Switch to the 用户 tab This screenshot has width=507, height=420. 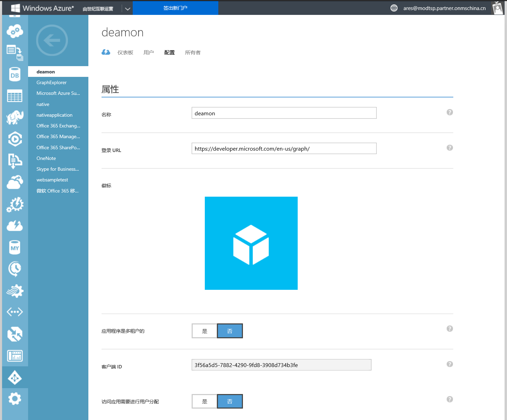(148, 52)
